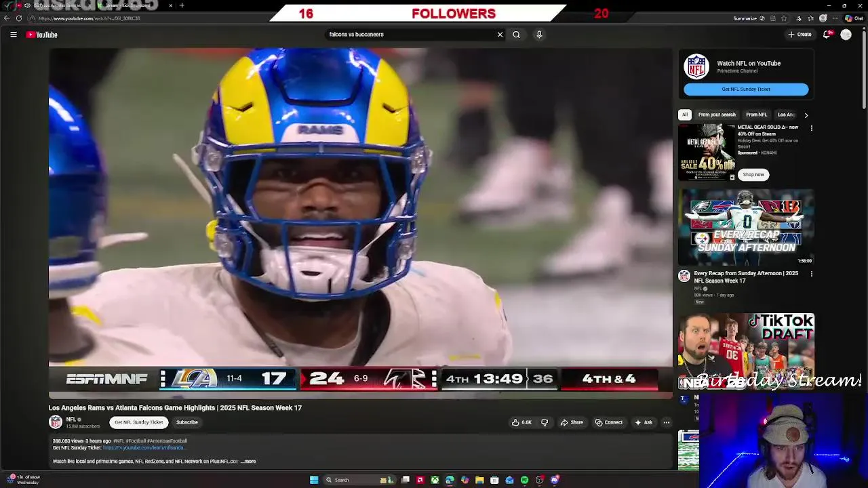This screenshot has height=488, width=868.
Task: Open the browser profile avatar
Action: [823, 18]
